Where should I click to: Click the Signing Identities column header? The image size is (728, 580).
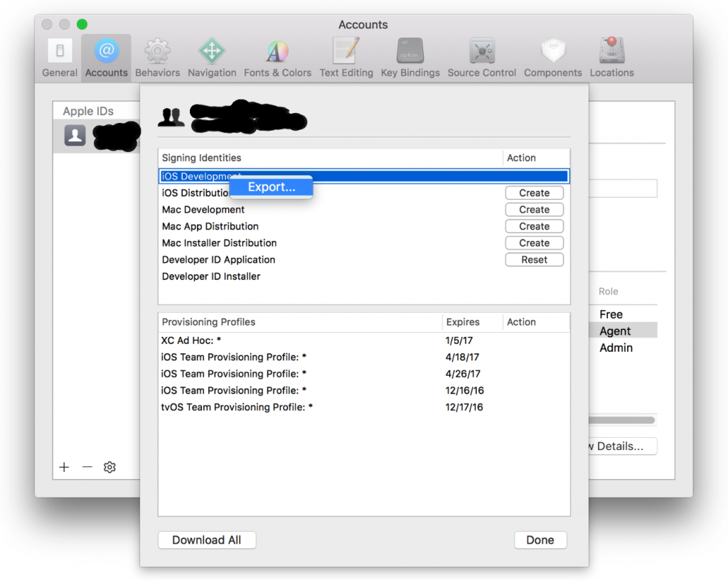tap(331, 158)
